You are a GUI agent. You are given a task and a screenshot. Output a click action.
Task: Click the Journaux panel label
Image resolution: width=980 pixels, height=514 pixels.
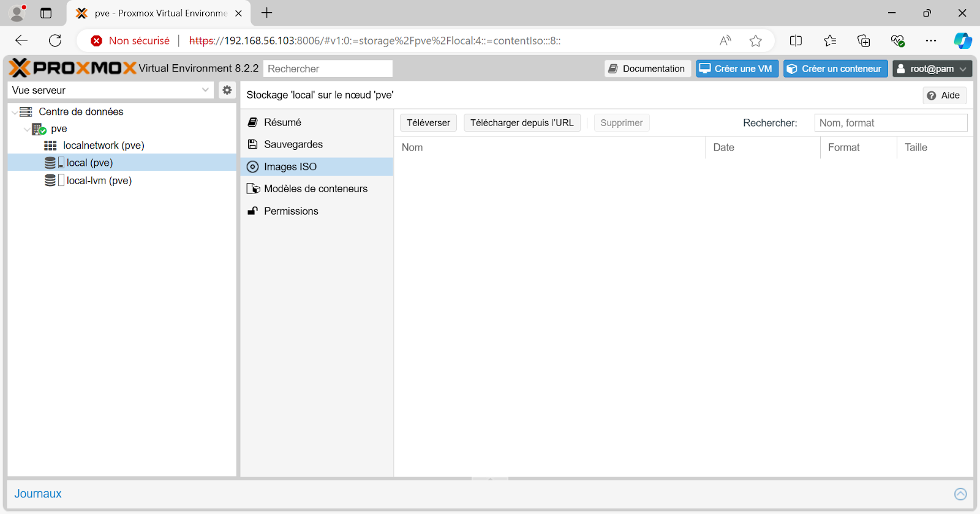[38, 494]
